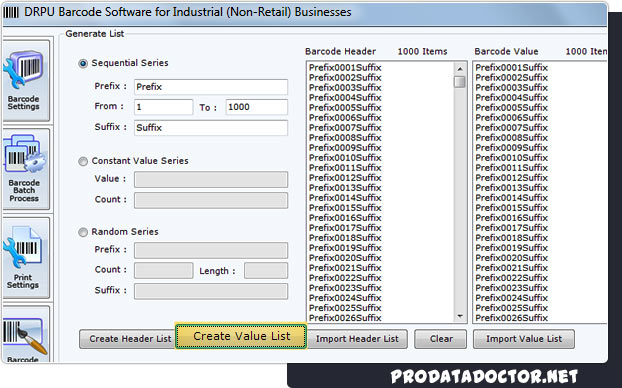
Task: Click the To value field
Action: [x=257, y=107]
